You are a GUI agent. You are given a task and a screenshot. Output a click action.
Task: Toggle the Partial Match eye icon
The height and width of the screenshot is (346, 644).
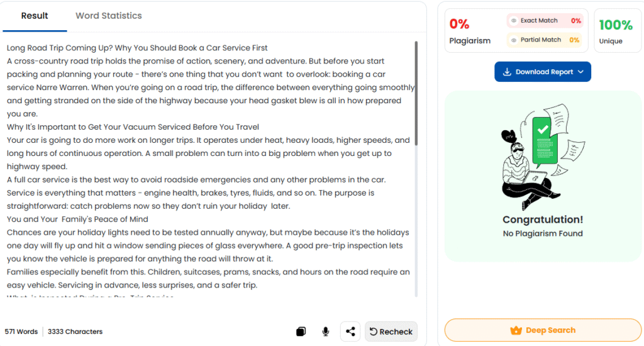pyautogui.click(x=514, y=40)
